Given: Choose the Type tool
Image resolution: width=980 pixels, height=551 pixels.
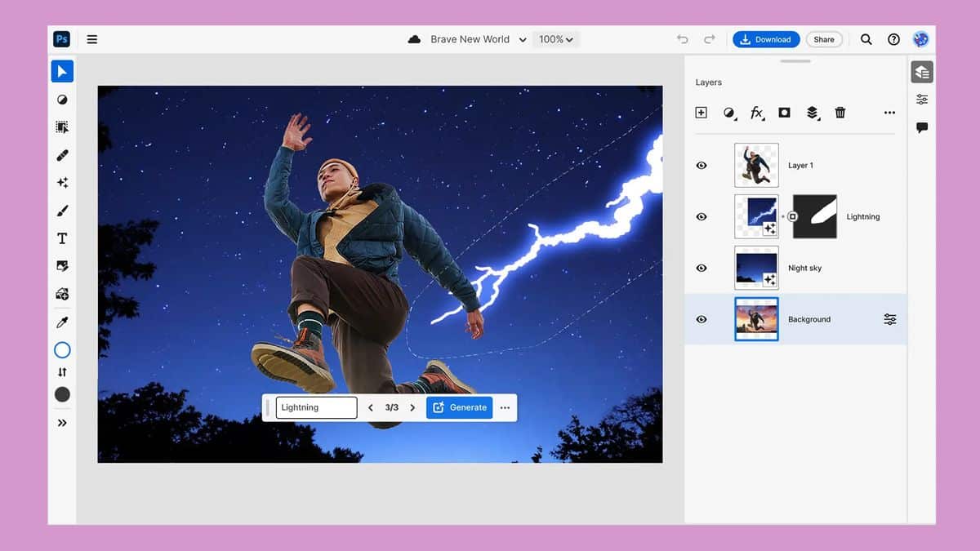Looking at the screenshot, I should point(62,238).
